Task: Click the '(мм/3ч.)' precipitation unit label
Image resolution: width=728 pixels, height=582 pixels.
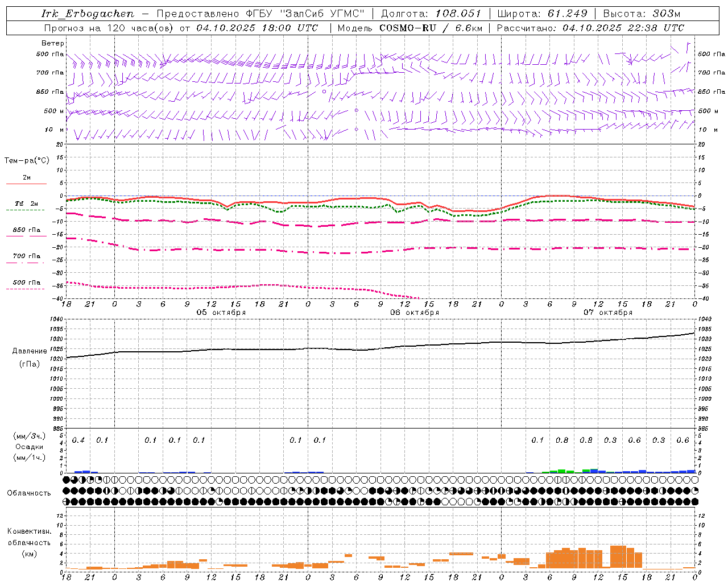Action: coord(30,436)
